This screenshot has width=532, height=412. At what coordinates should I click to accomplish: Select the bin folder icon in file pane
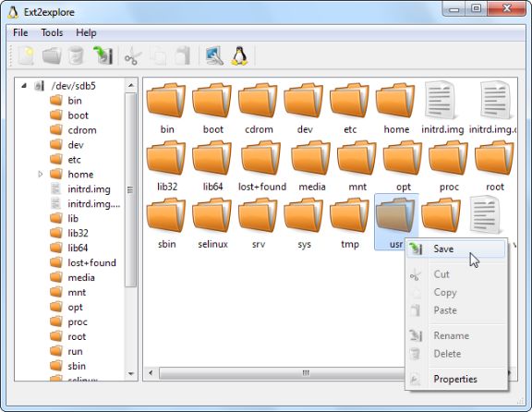click(x=166, y=101)
